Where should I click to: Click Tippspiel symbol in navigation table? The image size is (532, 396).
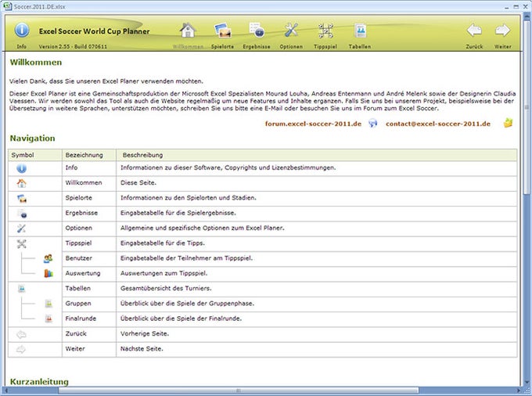(21, 243)
